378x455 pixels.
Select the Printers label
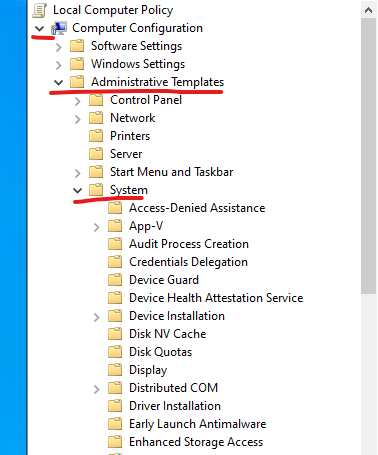[x=130, y=136]
